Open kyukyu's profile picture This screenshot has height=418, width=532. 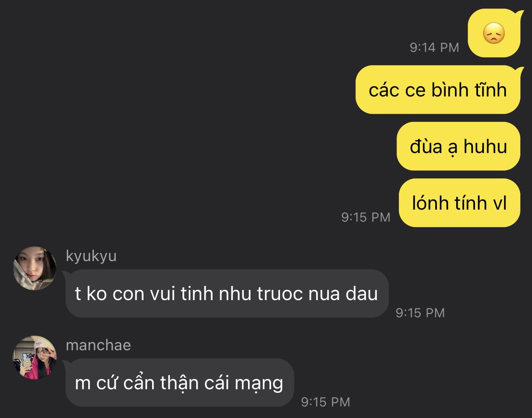pos(35,268)
